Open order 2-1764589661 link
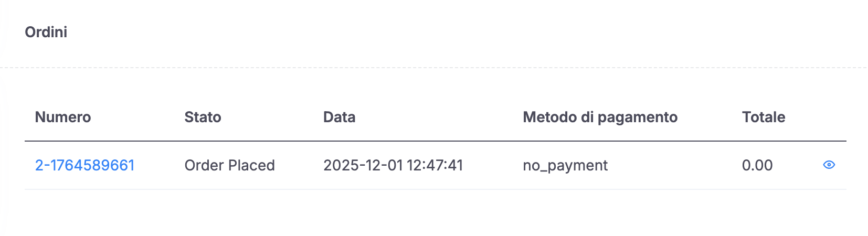 pyautogui.click(x=85, y=165)
